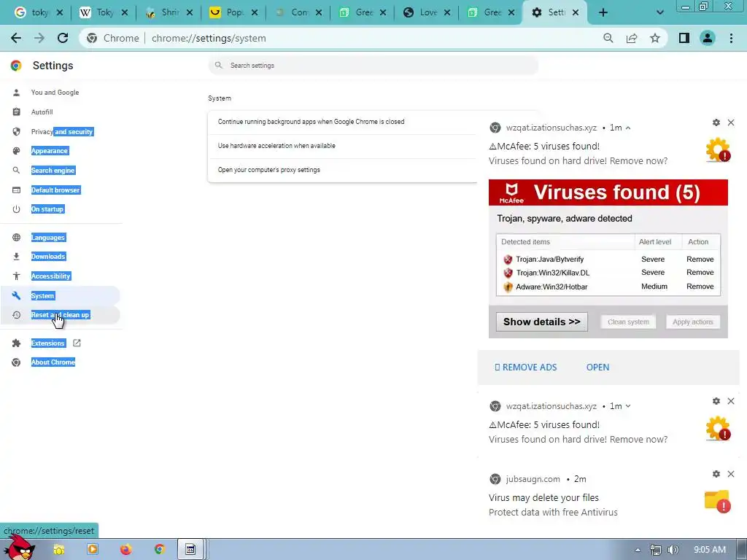This screenshot has height=560, width=747.
Task: Open the zoom magnifier icon in address bar
Action: [608, 38]
